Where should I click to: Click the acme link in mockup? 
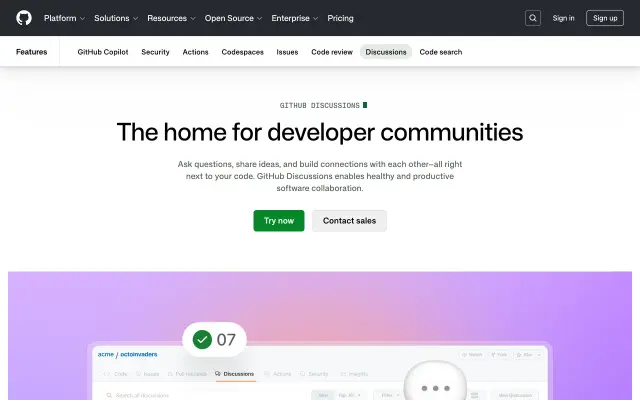click(x=106, y=354)
